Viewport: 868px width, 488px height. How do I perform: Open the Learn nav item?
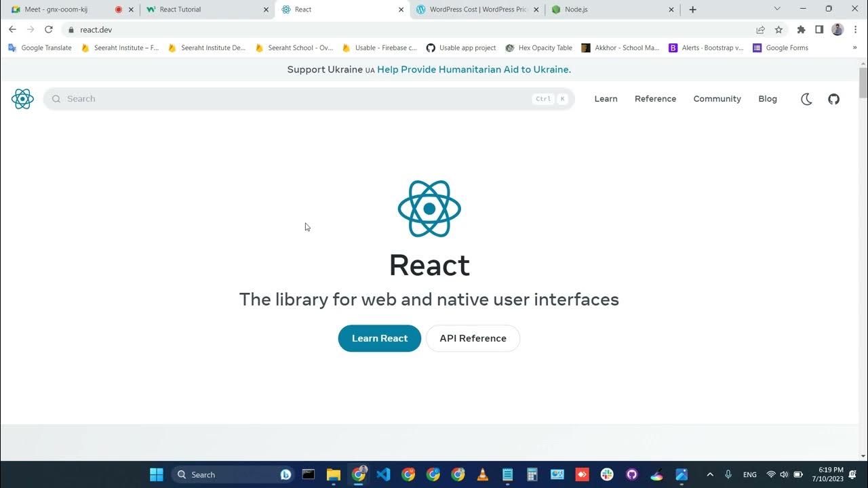(x=606, y=99)
